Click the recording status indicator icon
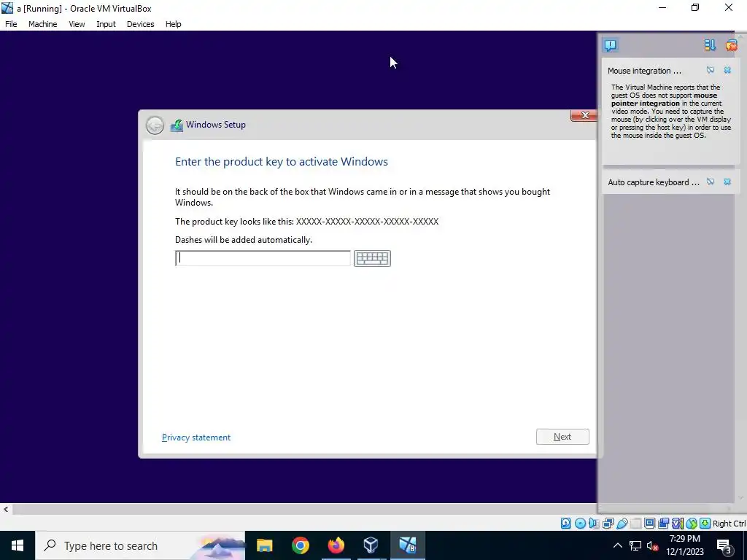The width and height of the screenshot is (747, 560). 663,524
